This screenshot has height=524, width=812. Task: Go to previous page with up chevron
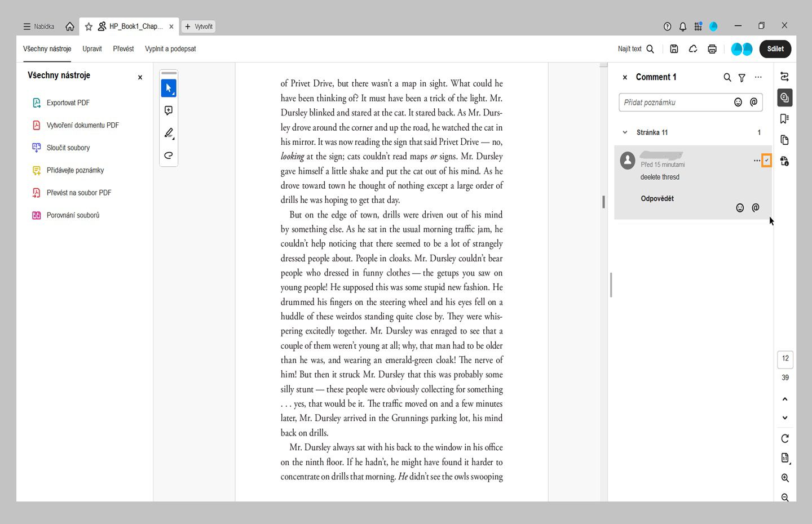(x=785, y=399)
